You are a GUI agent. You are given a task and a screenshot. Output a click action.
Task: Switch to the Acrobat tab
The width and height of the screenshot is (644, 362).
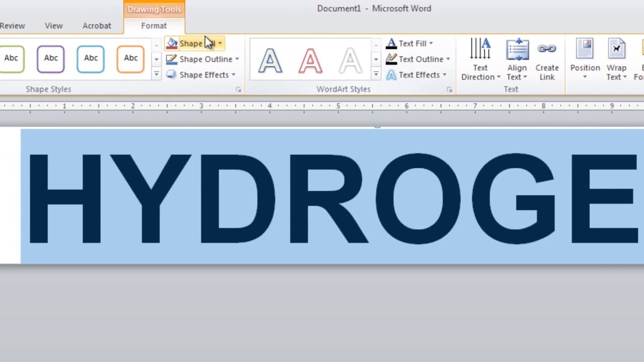point(97,26)
